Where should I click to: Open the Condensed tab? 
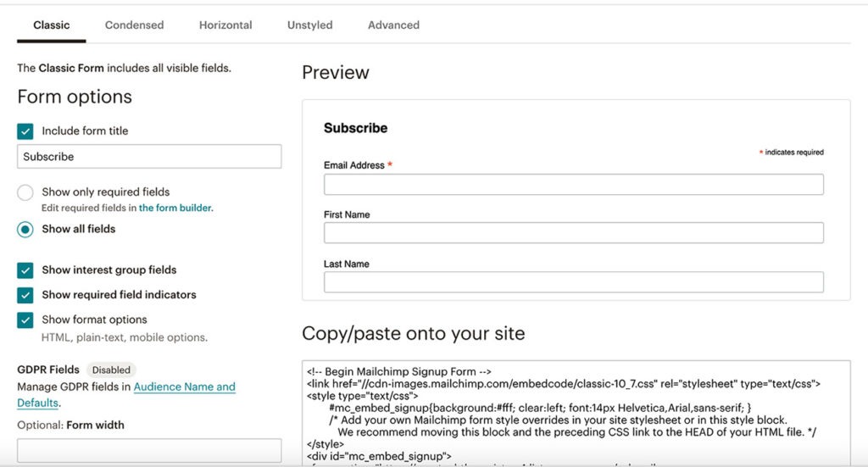coord(135,25)
